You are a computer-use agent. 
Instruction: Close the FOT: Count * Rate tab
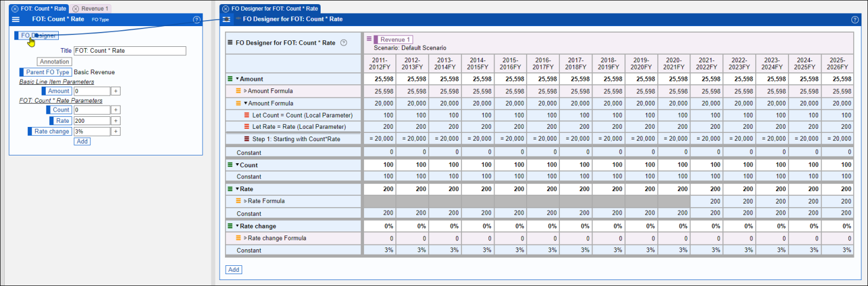[15, 9]
